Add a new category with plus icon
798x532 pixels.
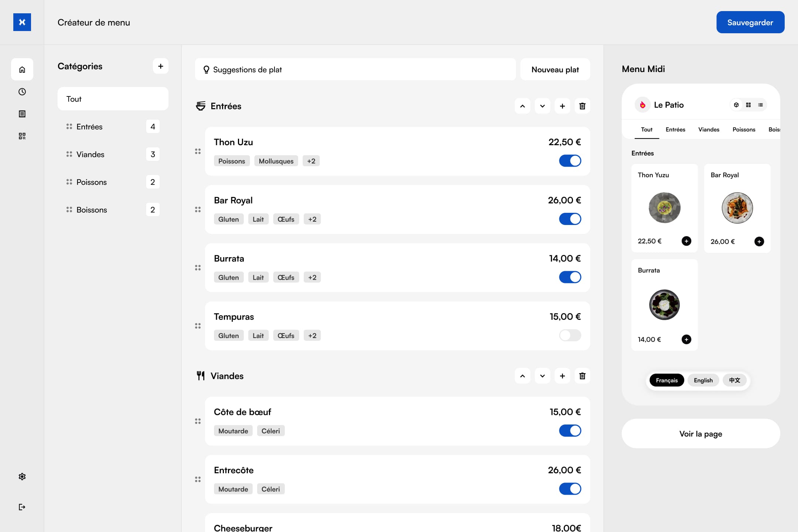coord(160,66)
